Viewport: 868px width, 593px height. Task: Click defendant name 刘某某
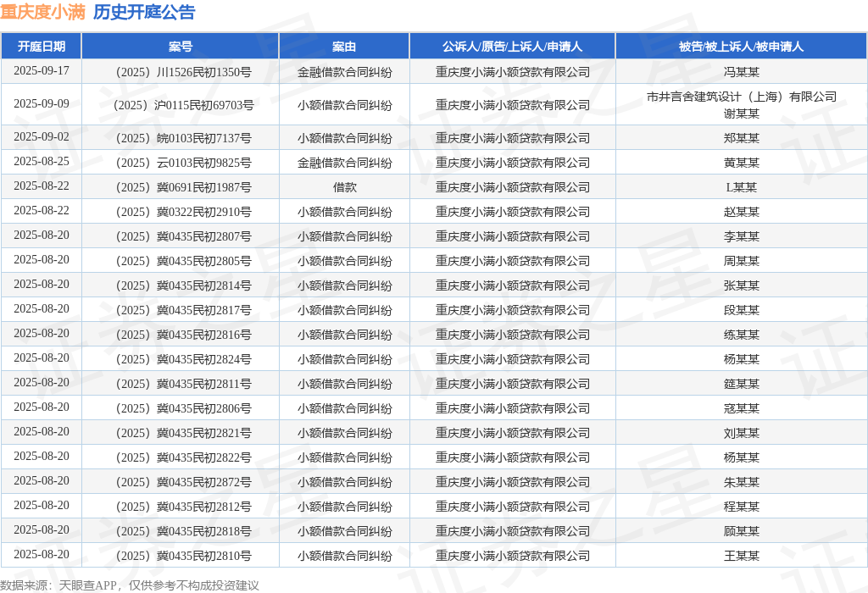click(x=741, y=433)
